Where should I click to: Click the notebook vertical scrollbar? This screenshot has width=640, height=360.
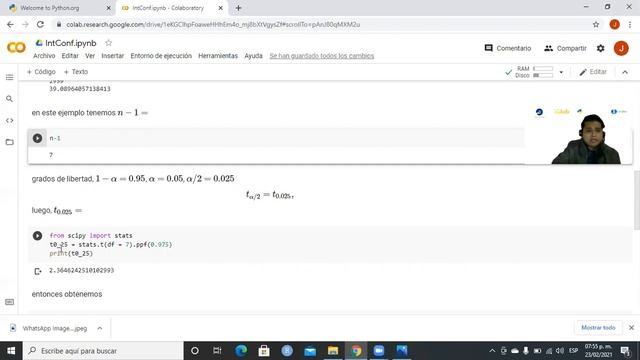tap(637, 200)
